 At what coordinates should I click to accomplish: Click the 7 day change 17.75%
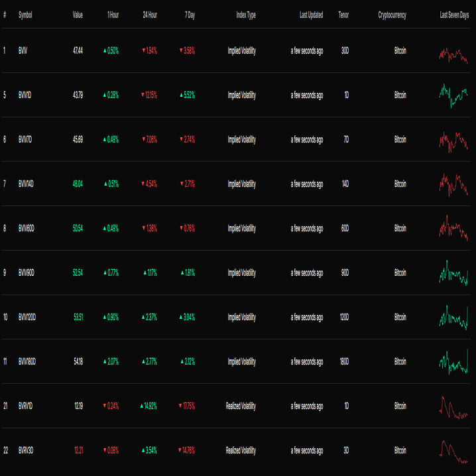coord(187,406)
